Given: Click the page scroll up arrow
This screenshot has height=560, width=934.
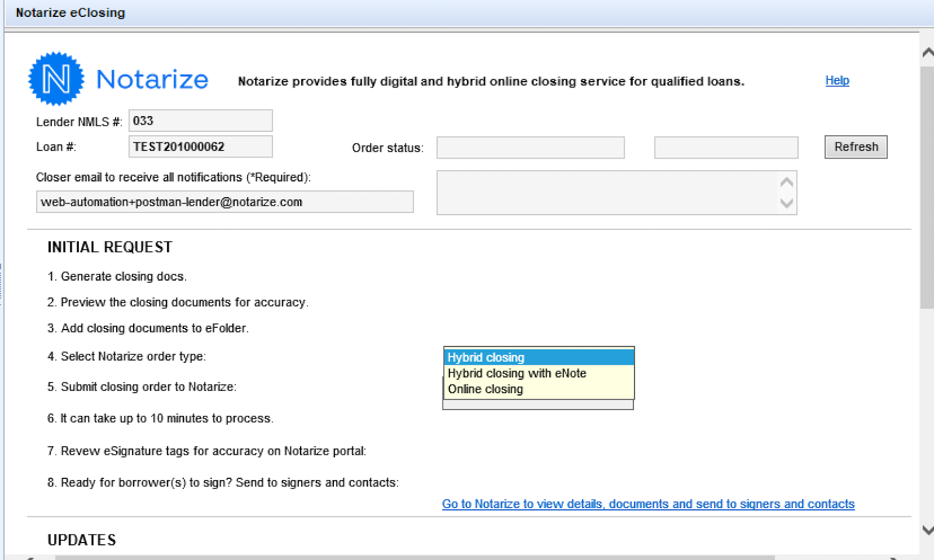Looking at the screenshot, I should pos(928,52).
